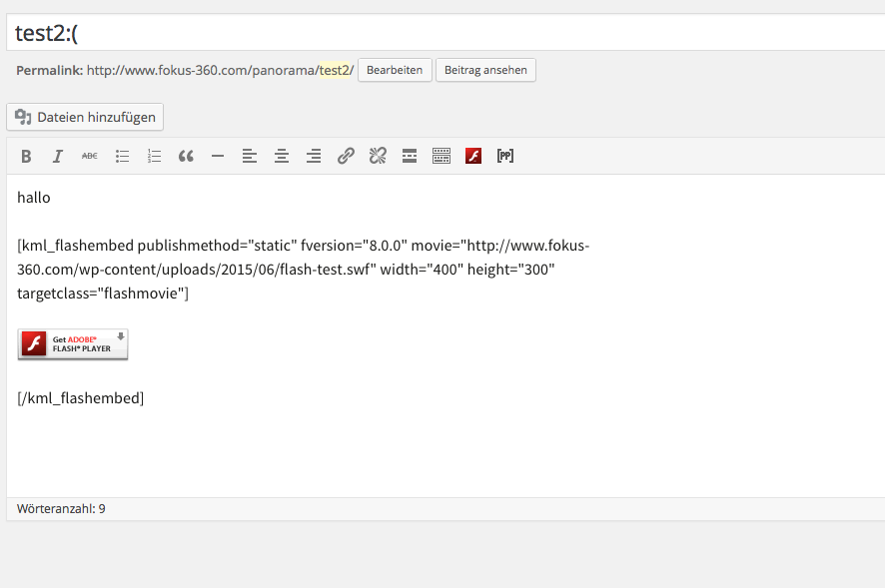Align text to the right
This screenshot has height=588, width=885.
tap(314, 156)
